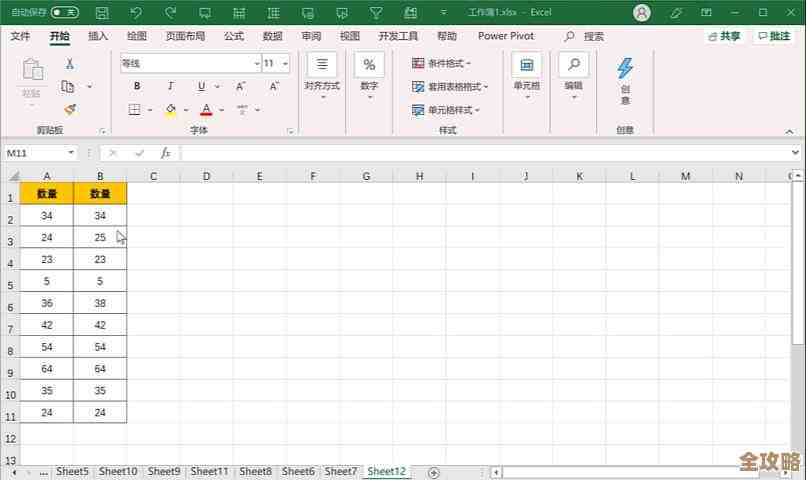Open the font name dropdown
The height and width of the screenshot is (480, 806).
click(x=256, y=63)
